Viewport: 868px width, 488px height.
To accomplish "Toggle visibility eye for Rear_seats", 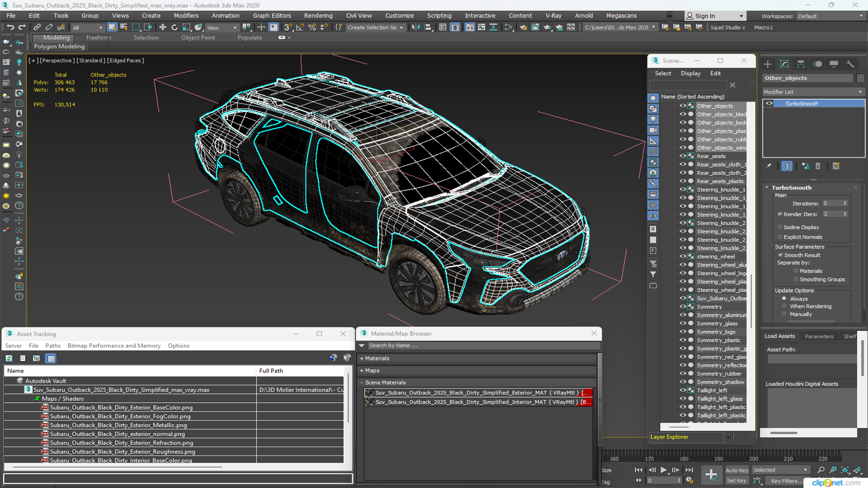I will point(683,156).
